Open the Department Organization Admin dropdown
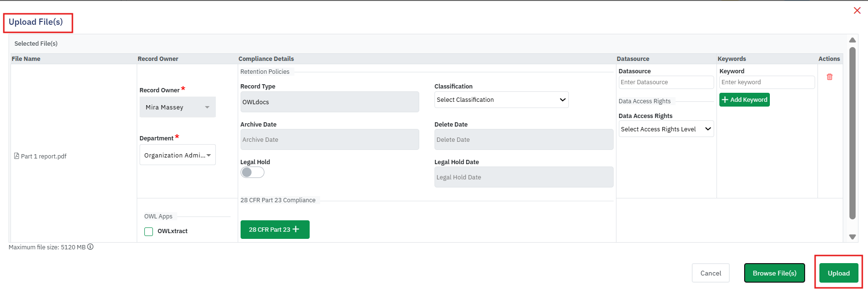Screen dimensions: 868x295 click(x=177, y=155)
